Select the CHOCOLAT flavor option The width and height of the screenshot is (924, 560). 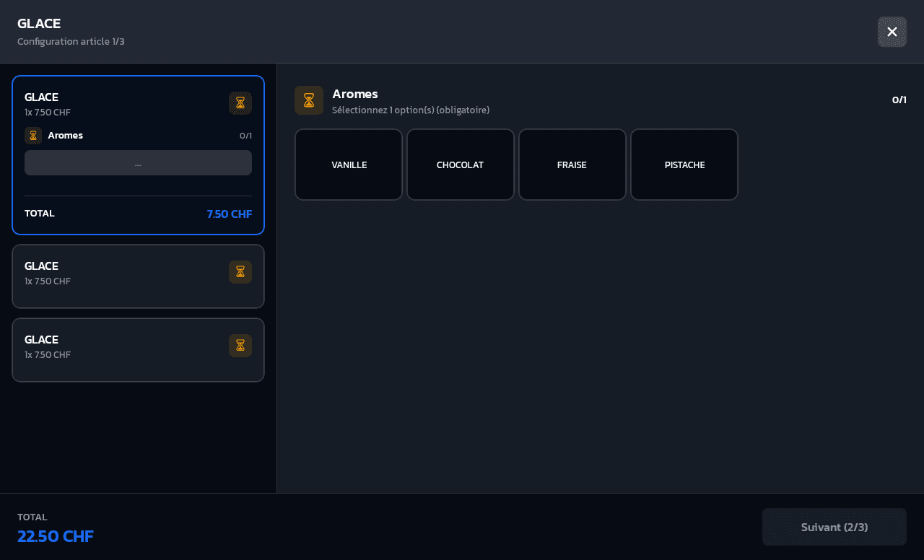pyautogui.click(x=461, y=165)
